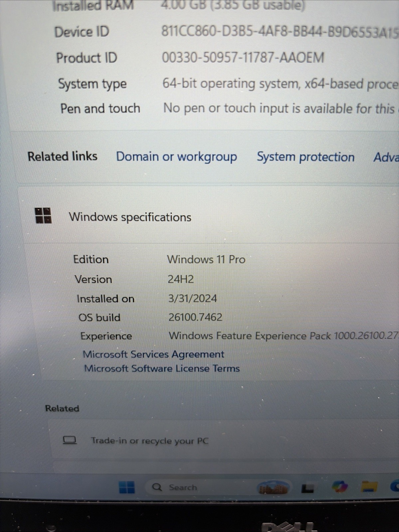The height and width of the screenshot is (532, 399).
Task: Open the Task View icon on taskbar
Action: [307, 488]
